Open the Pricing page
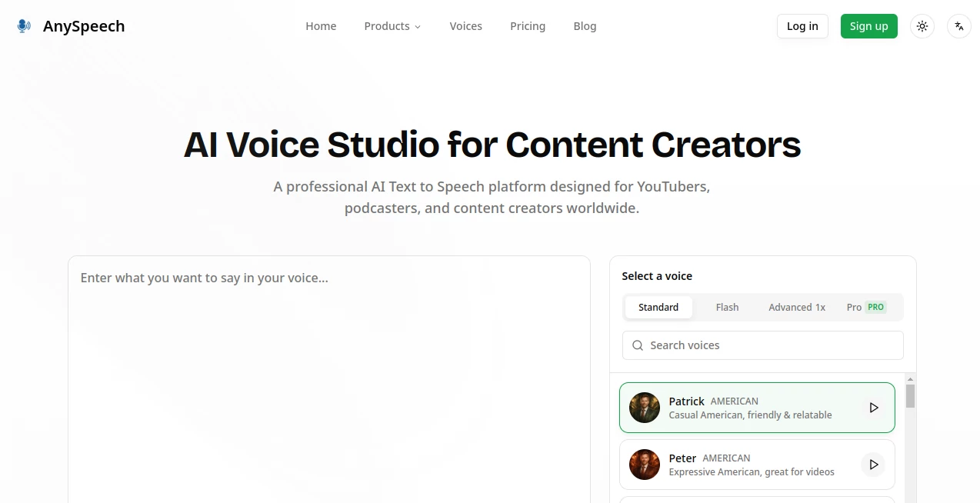The height and width of the screenshot is (503, 980). pyautogui.click(x=528, y=26)
